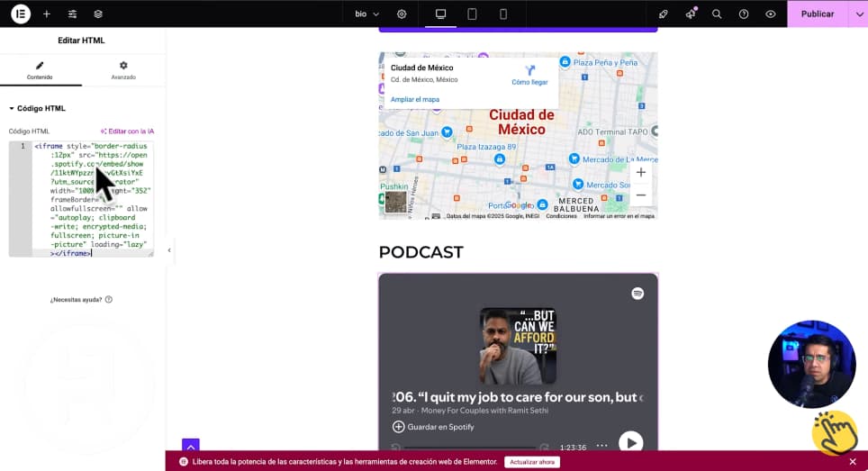
Task: Open the Elementor logo menu
Action: point(21,14)
